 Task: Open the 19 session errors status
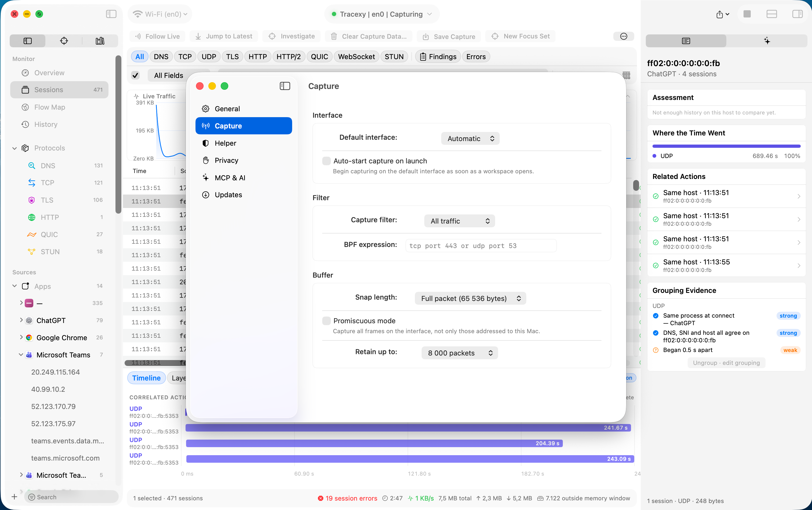point(347,498)
